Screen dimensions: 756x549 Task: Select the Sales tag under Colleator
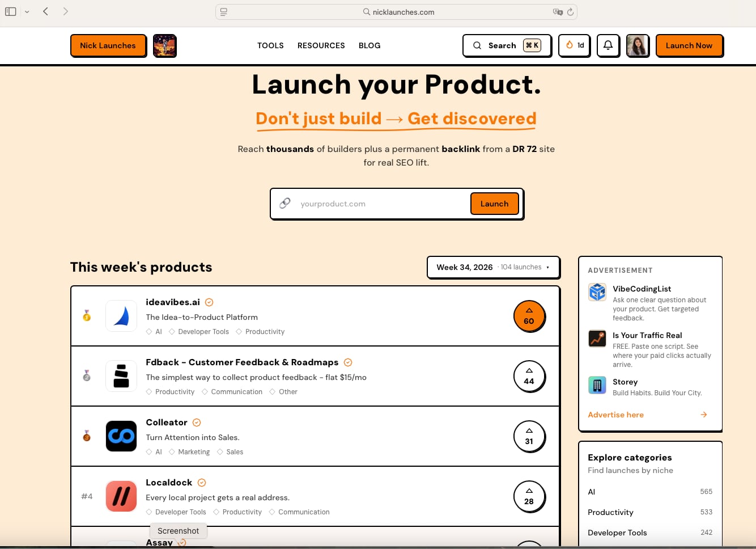(230, 452)
